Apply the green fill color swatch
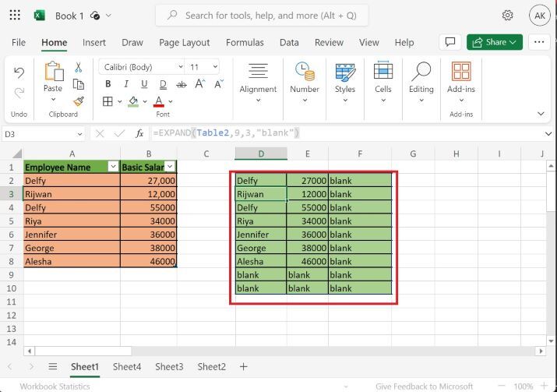 coord(133,101)
